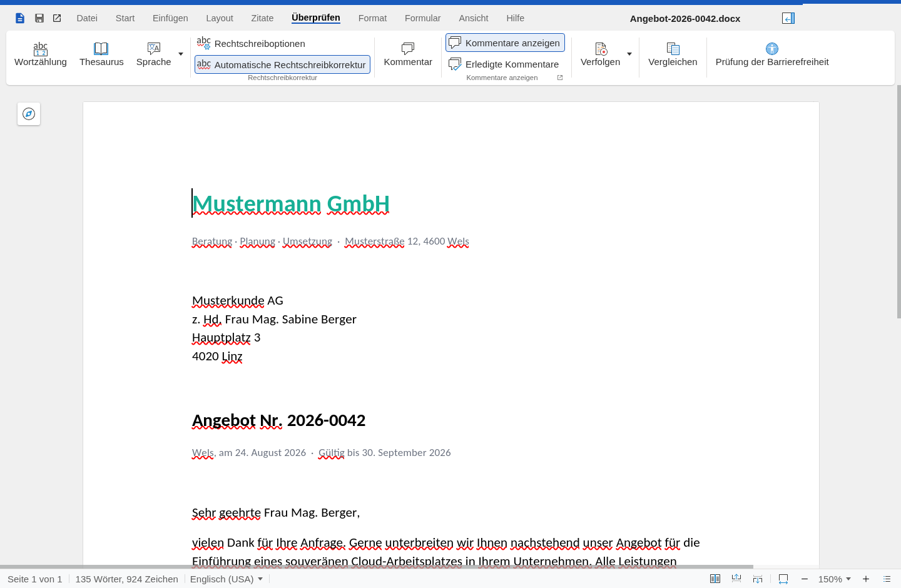Click 'Musterstraße 12, 4600 Wels' in subtitle
The height and width of the screenshot is (588, 901).
pyautogui.click(x=407, y=241)
